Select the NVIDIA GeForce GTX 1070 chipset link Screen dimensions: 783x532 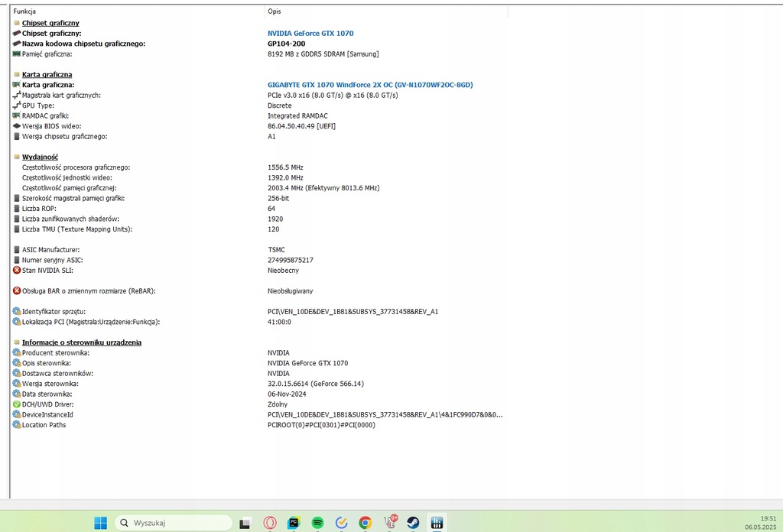pos(310,34)
